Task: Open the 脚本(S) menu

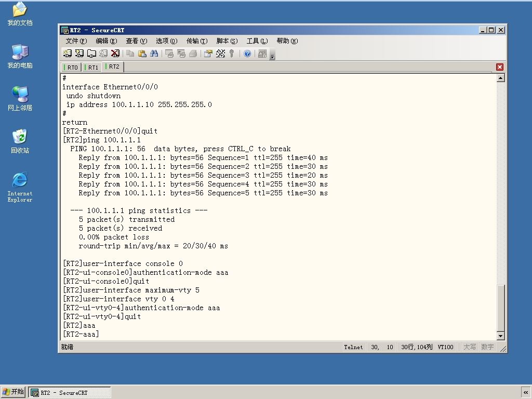Action: point(227,41)
